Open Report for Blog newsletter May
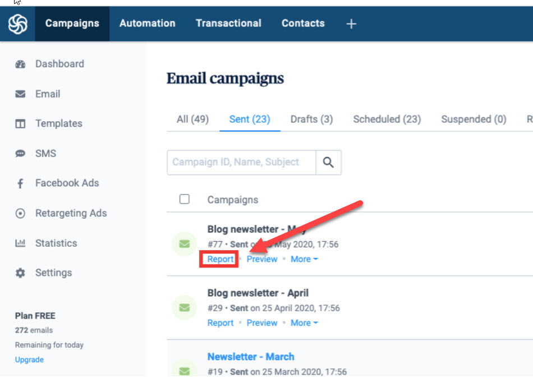Image resolution: width=533 pixels, height=392 pixels. 220,259
